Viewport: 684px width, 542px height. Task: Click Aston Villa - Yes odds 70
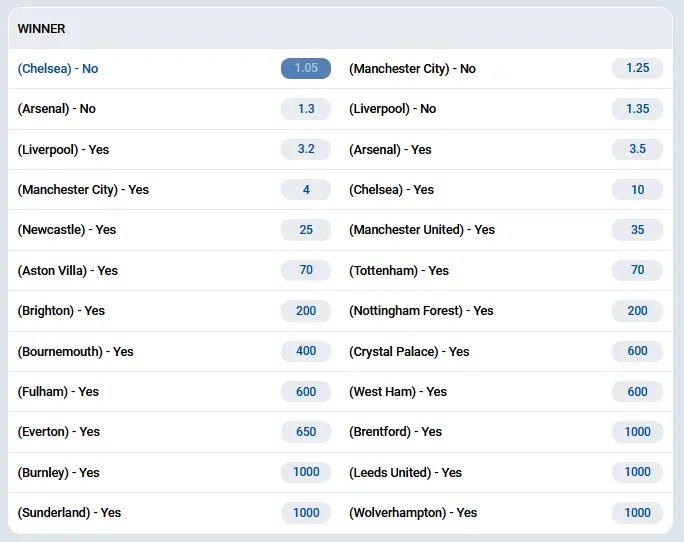[x=306, y=270]
